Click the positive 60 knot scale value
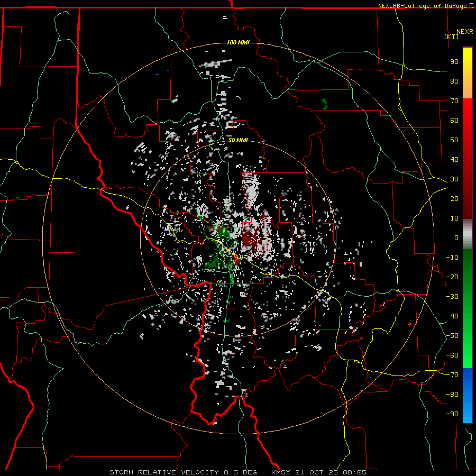Viewport: 476px width, 476px height. [x=454, y=121]
